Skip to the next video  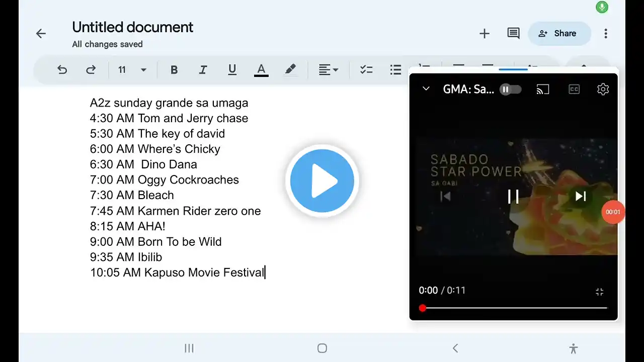coord(581,196)
